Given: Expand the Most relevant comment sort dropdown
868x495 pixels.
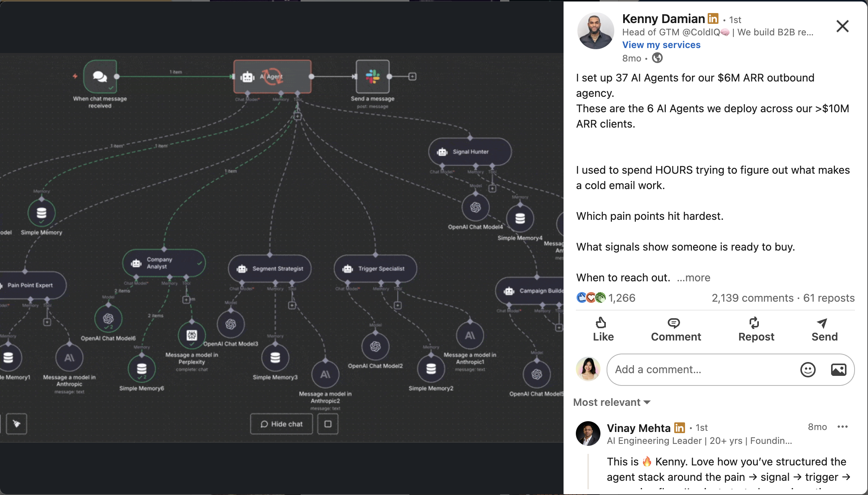Looking at the screenshot, I should click(x=612, y=402).
